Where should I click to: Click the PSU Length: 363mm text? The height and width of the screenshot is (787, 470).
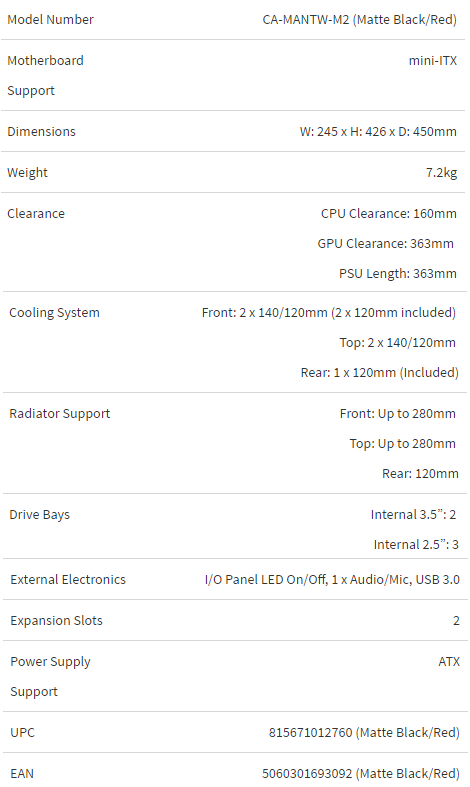tap(398, 274)
